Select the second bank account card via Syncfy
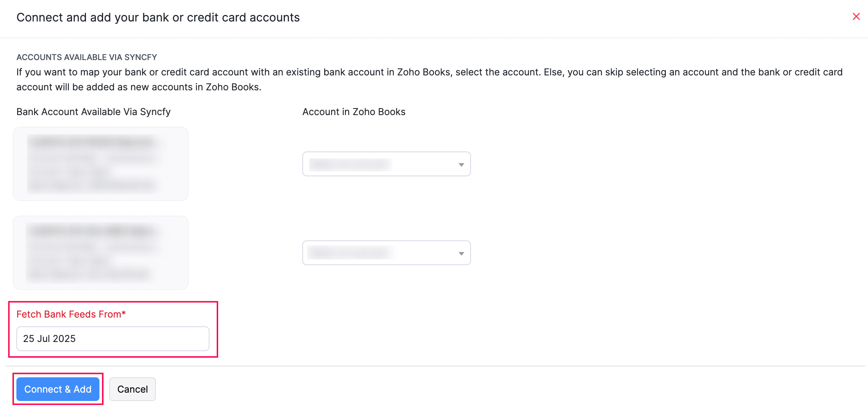 click(101, 253)
